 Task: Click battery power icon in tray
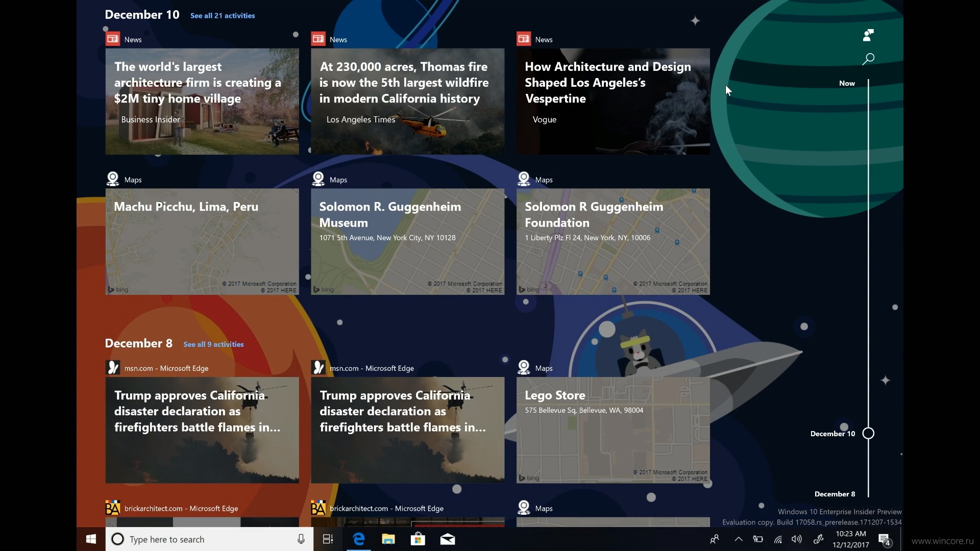pyautogui.click(x=758, y=539)
